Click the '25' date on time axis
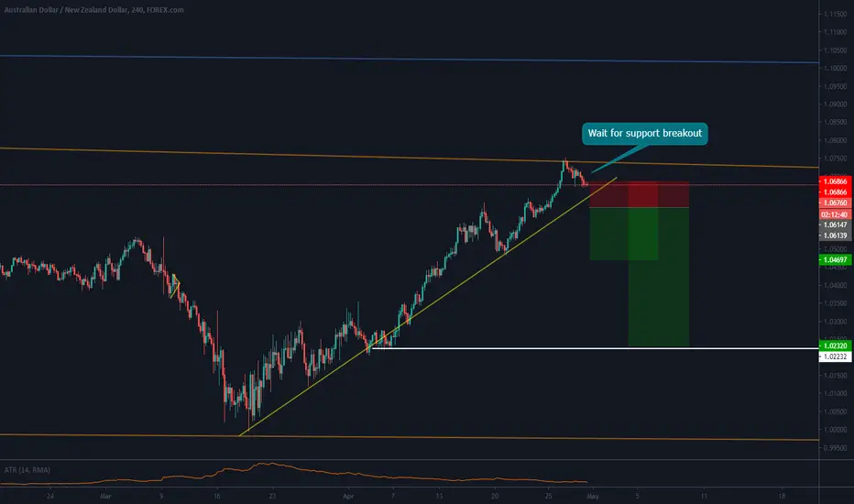 tap(549, 497)
